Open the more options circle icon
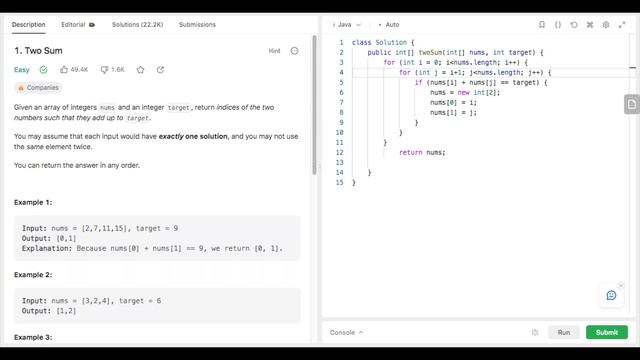640x360 pixels. [294, 51]
